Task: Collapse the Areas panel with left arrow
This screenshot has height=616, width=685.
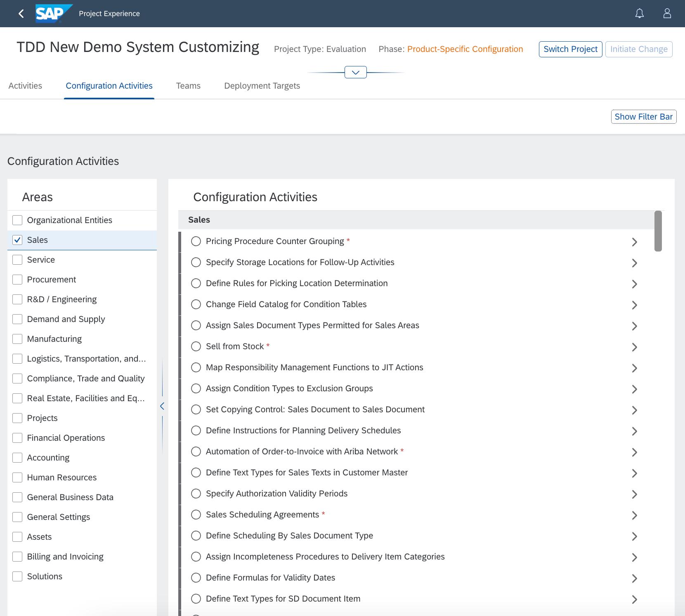Action: pyautogui.click(x=162, y=406)
